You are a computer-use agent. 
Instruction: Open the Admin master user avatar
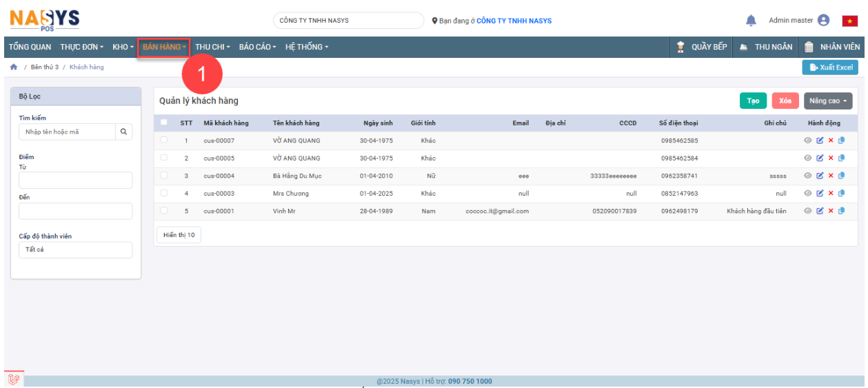pyautogui.click(x=823, y=21)
